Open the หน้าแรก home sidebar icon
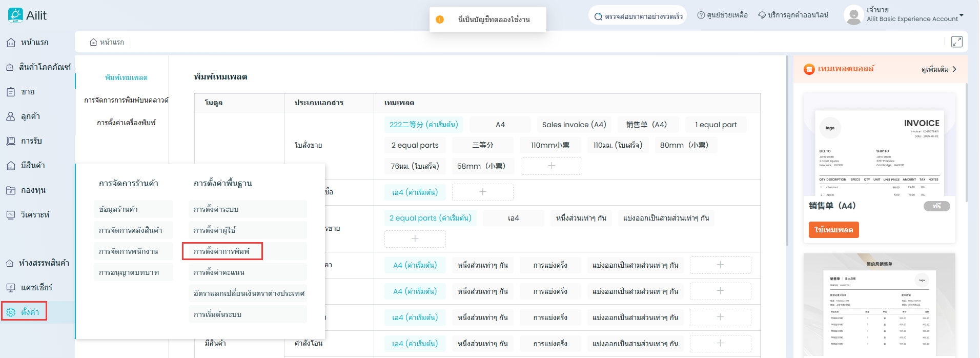Screen dimensions: 980x358 [x=11, y=43]
